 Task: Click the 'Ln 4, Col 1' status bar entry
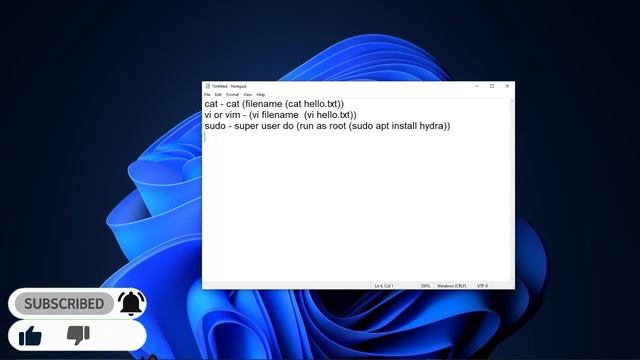[x=384, y=286]
